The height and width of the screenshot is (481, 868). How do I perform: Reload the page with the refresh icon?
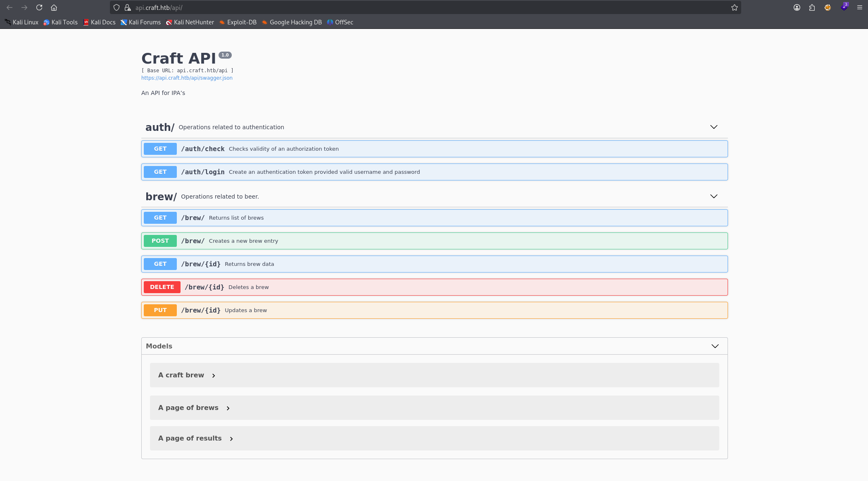pos(39,7)
